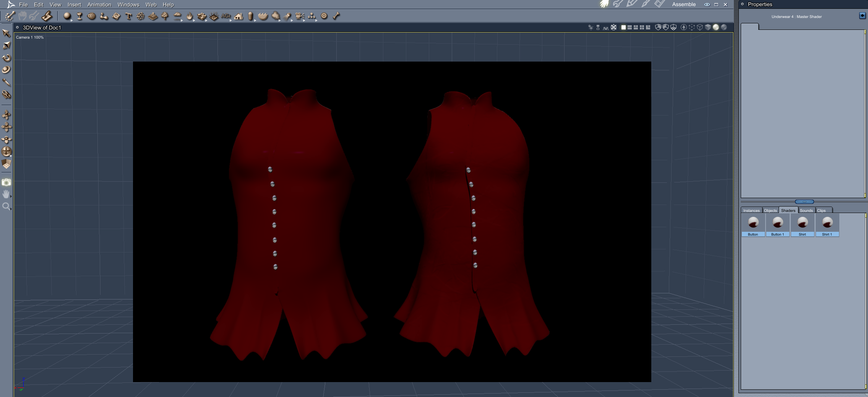Expand the hand pan tool flyout
This screenshot has width=868, height=397.
click(x=11, y=196)
